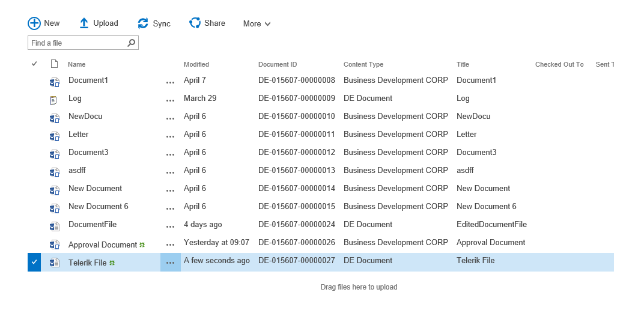Click the search magnifier icon
The image size is (644, 319).
[132, 43]
